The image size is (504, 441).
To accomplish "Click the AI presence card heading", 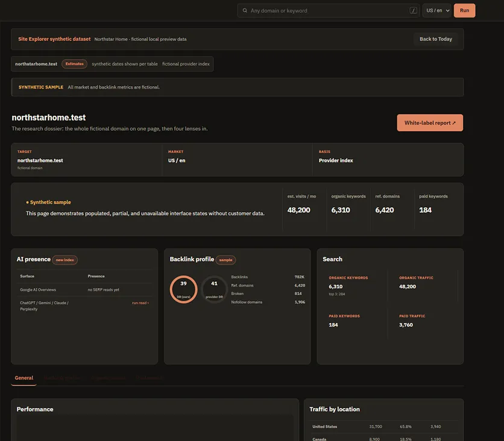I will pyautogui.click(x=33, y=259).
